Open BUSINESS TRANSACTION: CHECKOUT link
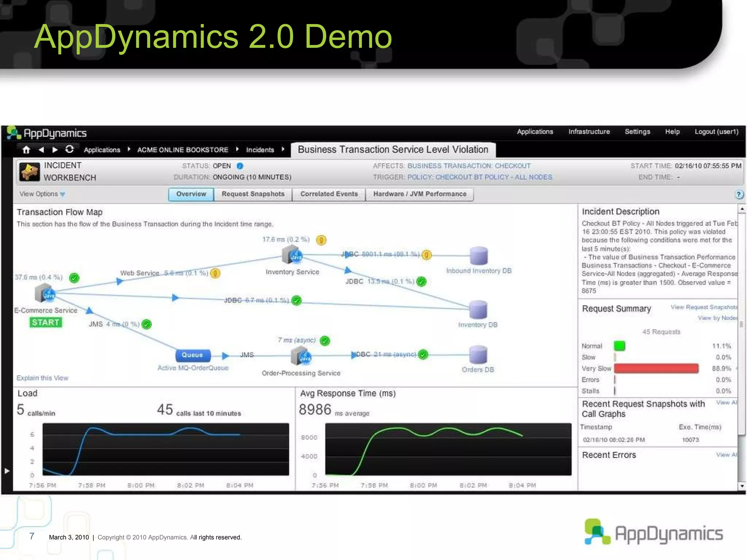Screen dimensions: 747x560 coord(469,166)
